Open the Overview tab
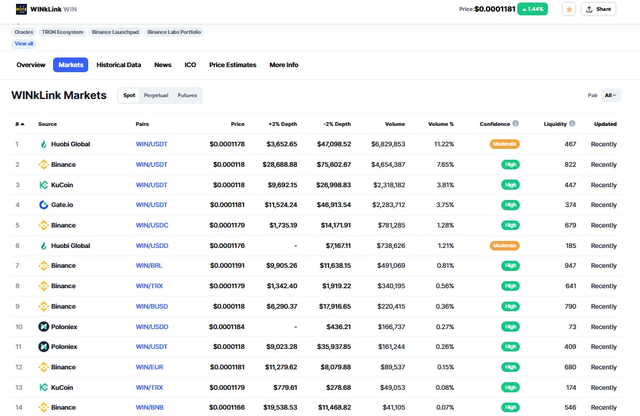Image resolution: width=640 pixels, height=416 pixels. (31, 65)
